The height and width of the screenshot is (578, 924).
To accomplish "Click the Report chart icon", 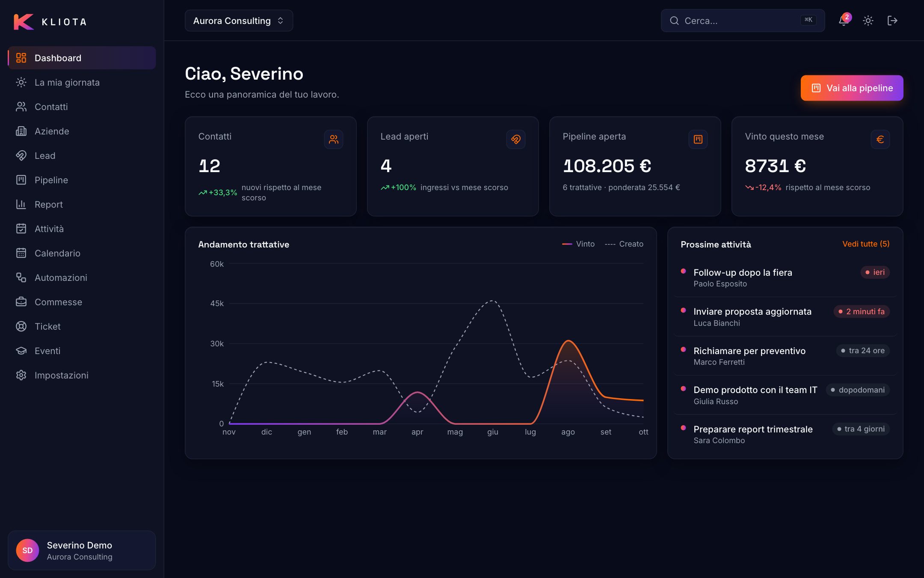I will pyautogui.click(x=21, y=204).
